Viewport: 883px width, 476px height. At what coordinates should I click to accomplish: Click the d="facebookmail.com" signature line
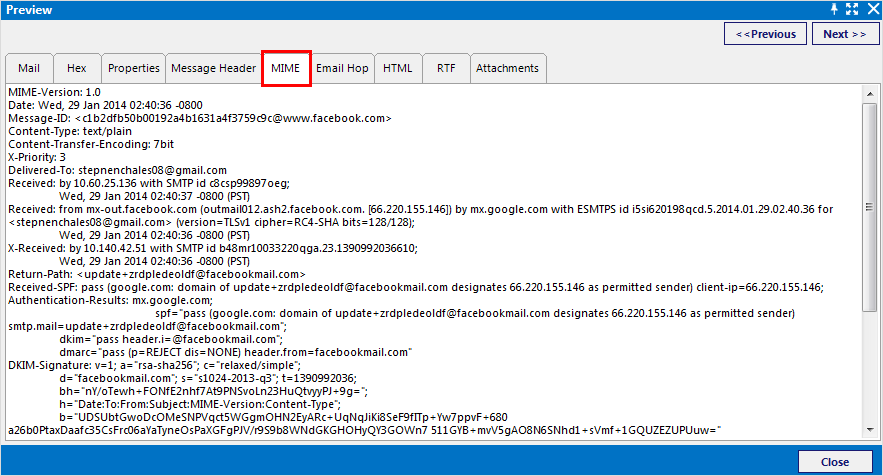coord(208,378)
